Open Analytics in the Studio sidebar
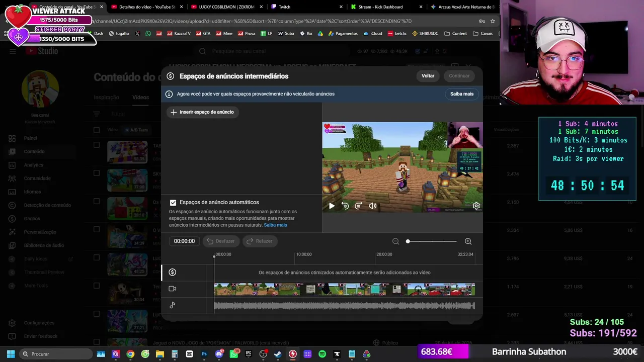The height and width of the screenshot is (362, 644). [33, 165]
